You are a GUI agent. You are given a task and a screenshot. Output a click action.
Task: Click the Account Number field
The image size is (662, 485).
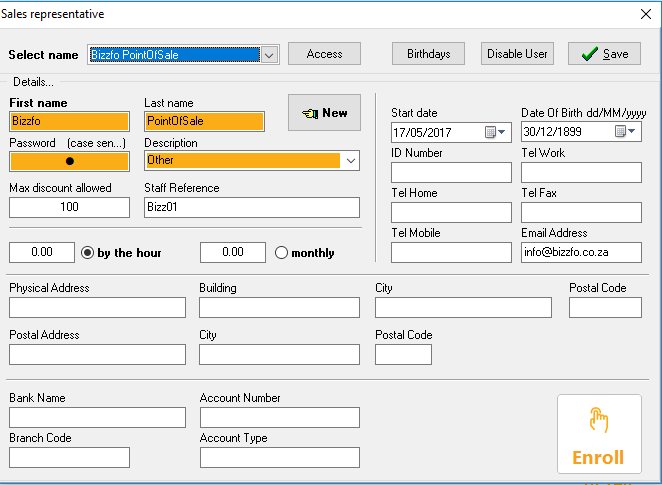click(x=280, y=417)
